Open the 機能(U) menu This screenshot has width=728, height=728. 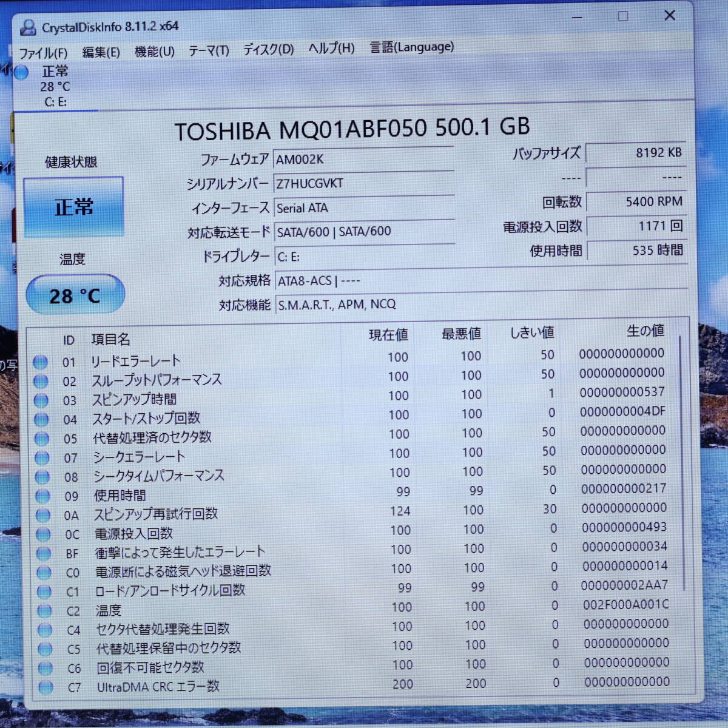coord(154,52)
